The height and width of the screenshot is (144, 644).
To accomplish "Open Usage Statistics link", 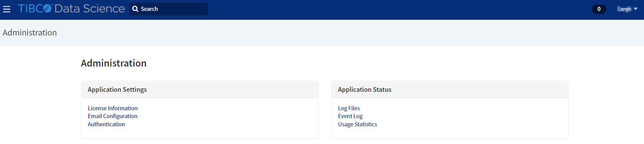I will (358, 124).
